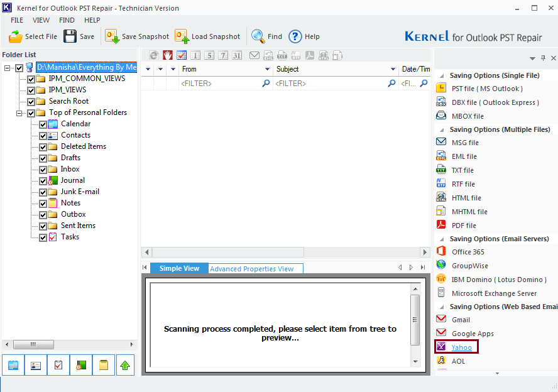Click the Tasks clipboard button at bottom
The height and width of the screenshot is (392, 558).
tap(58, 365)
